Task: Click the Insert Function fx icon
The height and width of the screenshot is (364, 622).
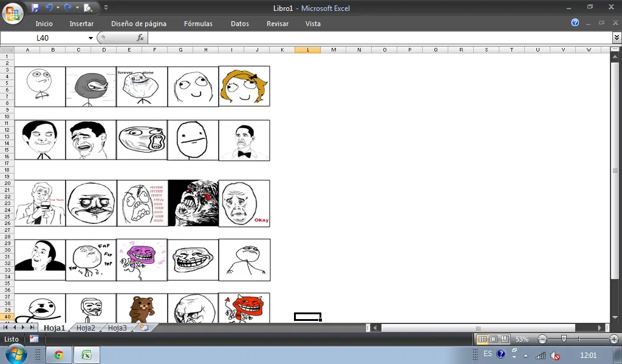Action: 140,38
